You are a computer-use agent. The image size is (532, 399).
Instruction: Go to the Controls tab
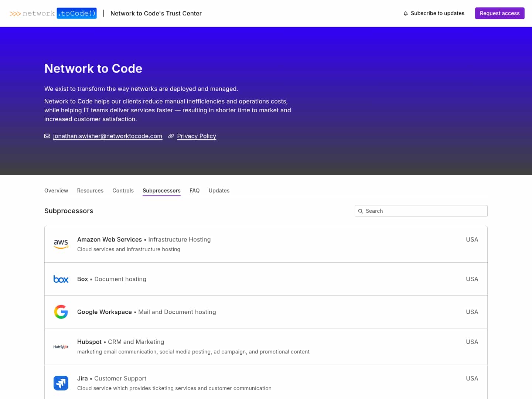(x=123, y=191)
